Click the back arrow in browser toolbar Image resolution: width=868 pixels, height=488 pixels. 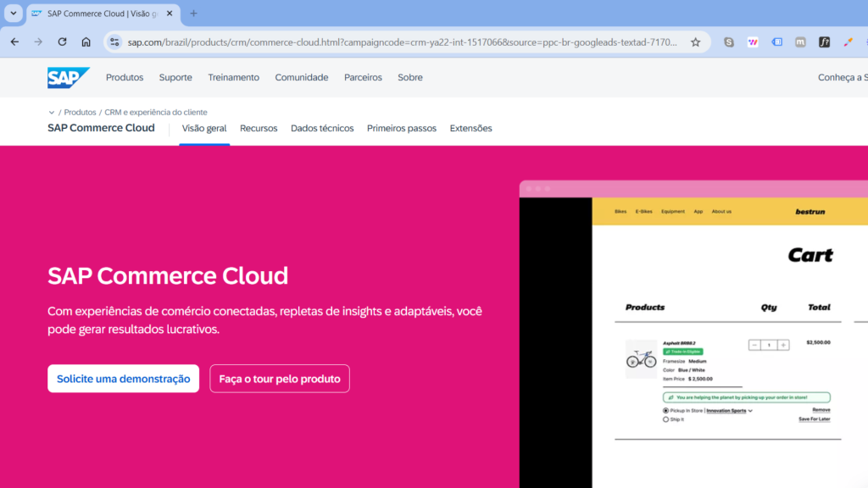(x=14, y=42)
